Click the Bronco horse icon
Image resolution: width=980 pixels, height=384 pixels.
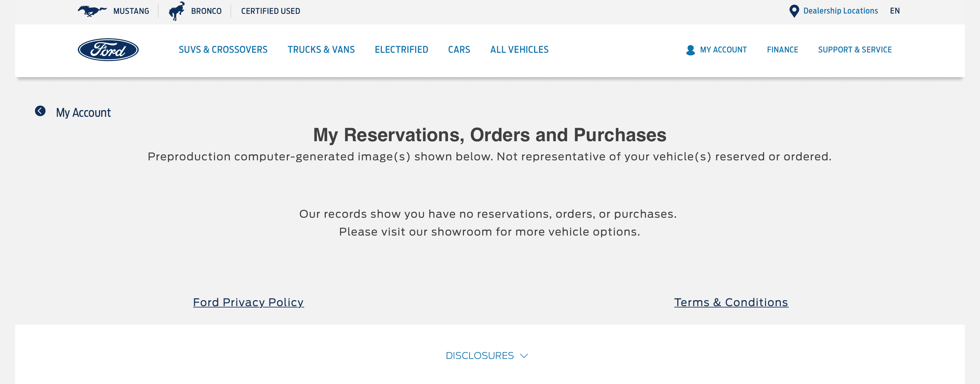(176, 11)
